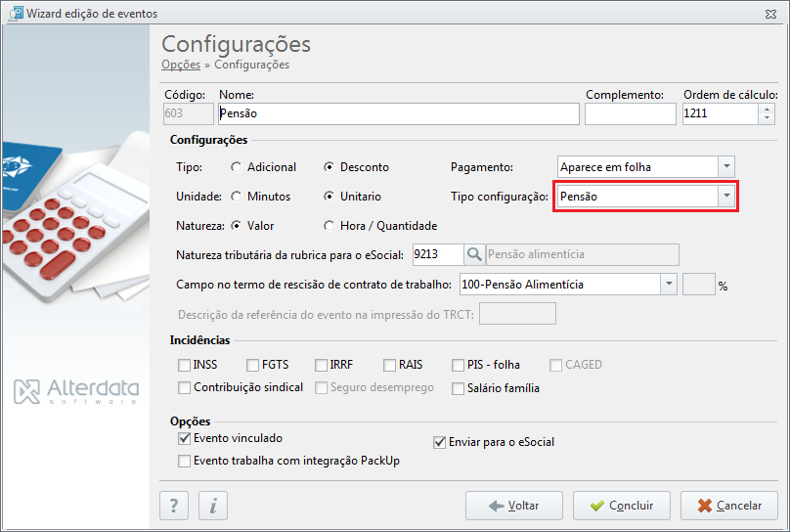790x532 pixels.
Task: Click the wizard icon in title bar
Action: (16, 13)
